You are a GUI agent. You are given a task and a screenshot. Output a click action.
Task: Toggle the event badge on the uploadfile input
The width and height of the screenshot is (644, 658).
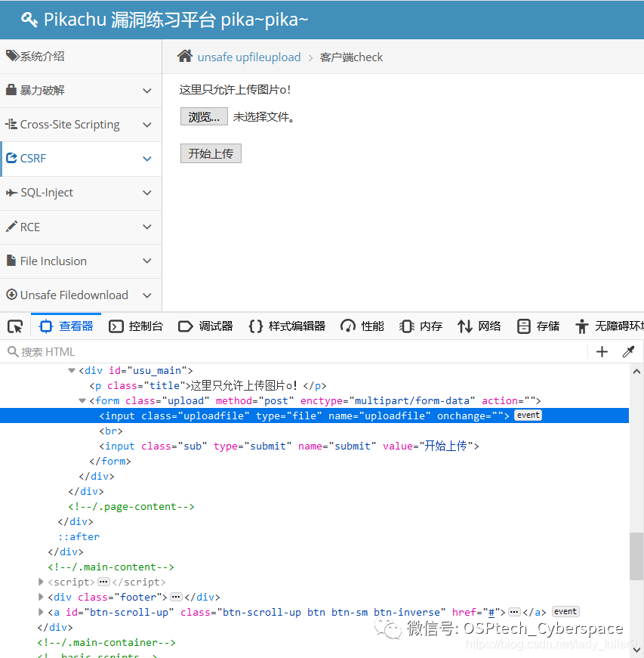527,415
